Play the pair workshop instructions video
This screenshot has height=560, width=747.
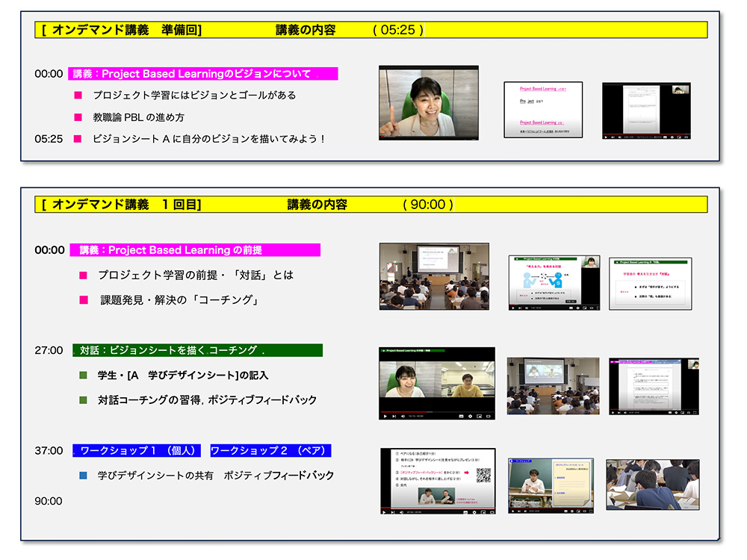click(385, 511)
